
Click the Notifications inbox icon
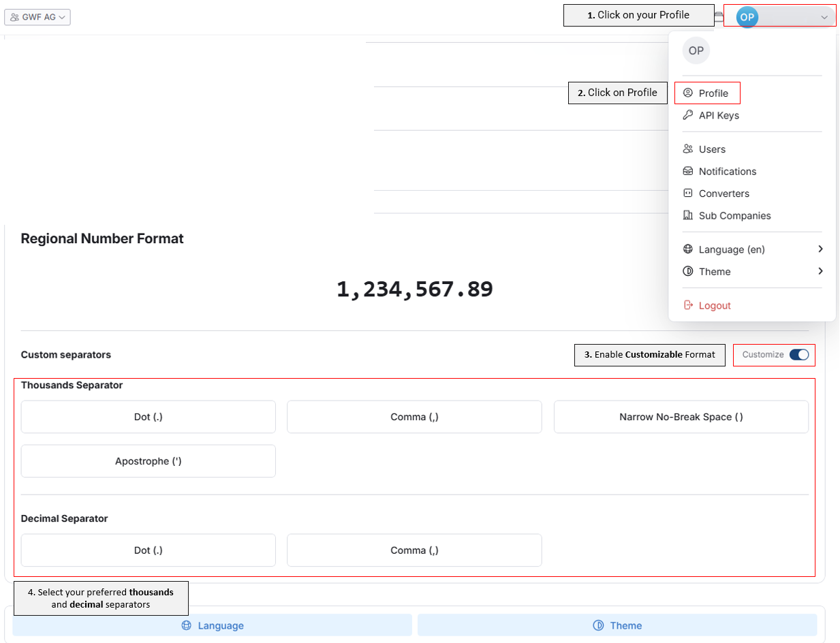click(687, 171)
